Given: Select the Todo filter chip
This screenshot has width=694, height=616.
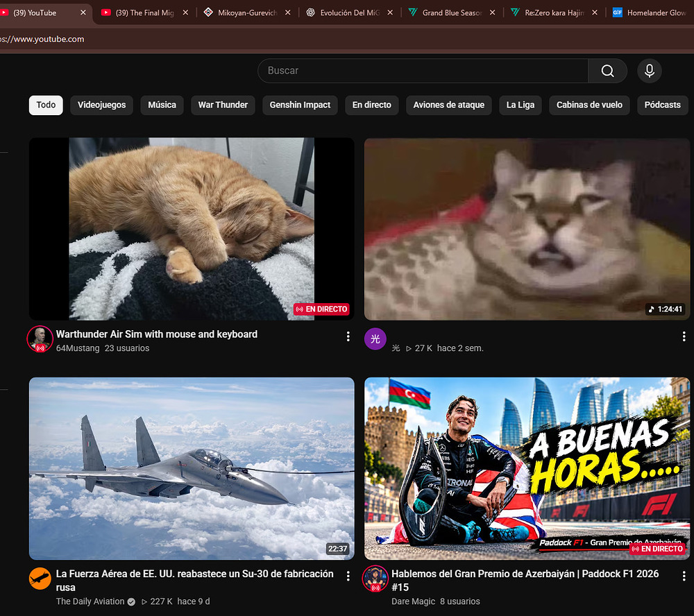Looking at the screenshot, I should point(46,105).
